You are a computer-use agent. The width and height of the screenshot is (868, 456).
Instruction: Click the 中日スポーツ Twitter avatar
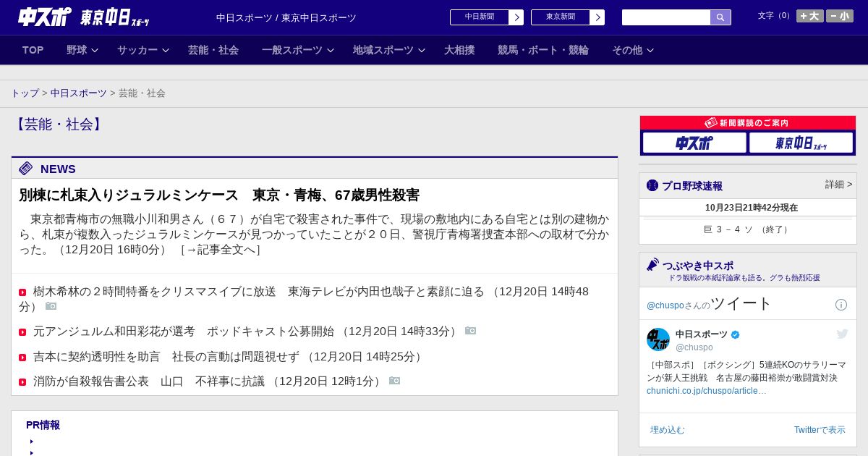(x=658, y=339)
